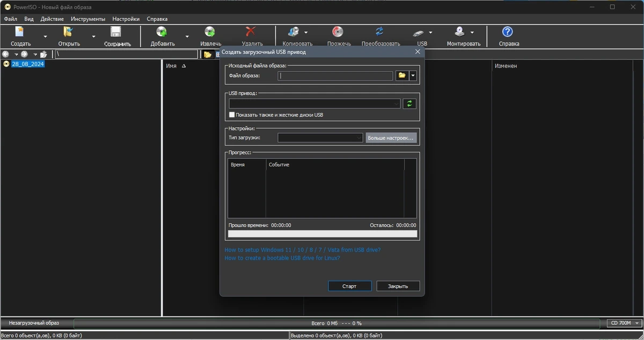Open the Файл menu
The image size is (644, 340).
pos(10,19)
